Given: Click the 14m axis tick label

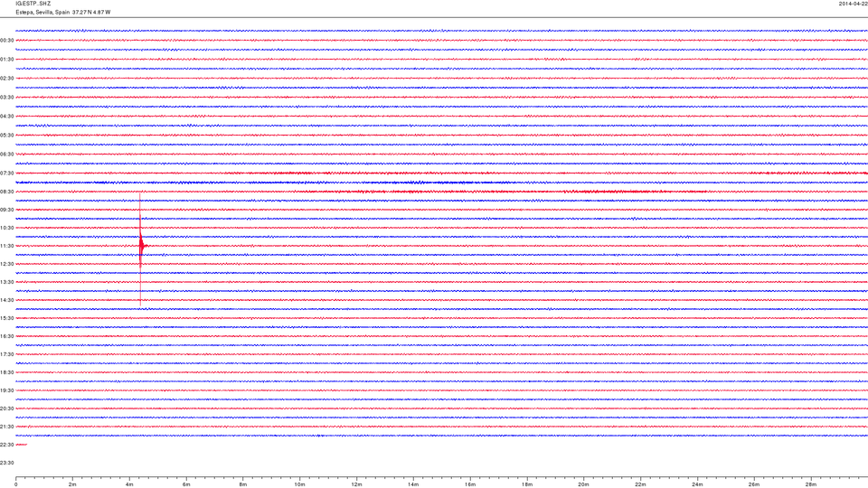Looking at the screenshot, I should coord(413,484).
